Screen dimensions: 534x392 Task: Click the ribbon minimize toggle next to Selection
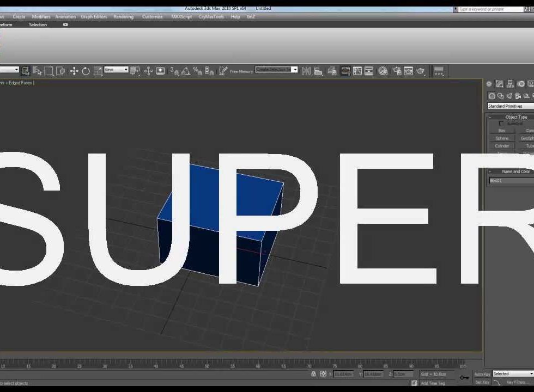click(x=65, y=25)
